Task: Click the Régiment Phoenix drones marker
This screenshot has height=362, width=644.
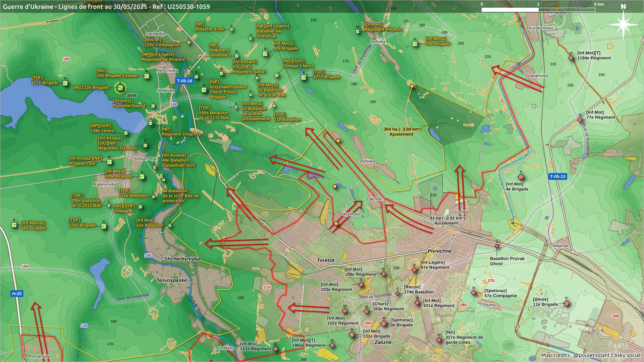Action: 358,32
